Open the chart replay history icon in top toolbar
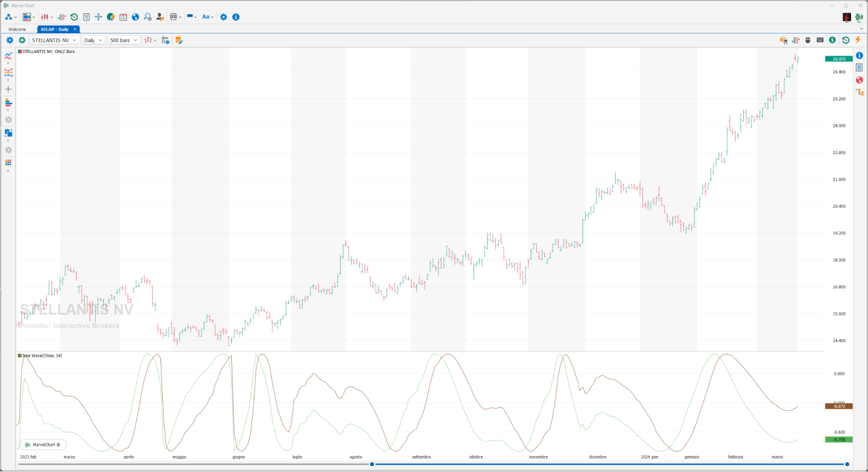The height and width of the screenshot is (472, 868). click(74, 17)
